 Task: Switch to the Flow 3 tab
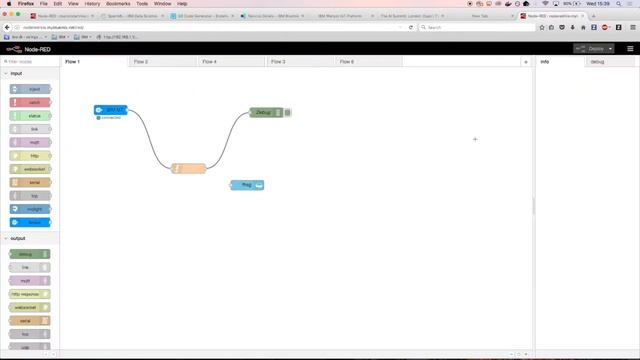(300, 62)
